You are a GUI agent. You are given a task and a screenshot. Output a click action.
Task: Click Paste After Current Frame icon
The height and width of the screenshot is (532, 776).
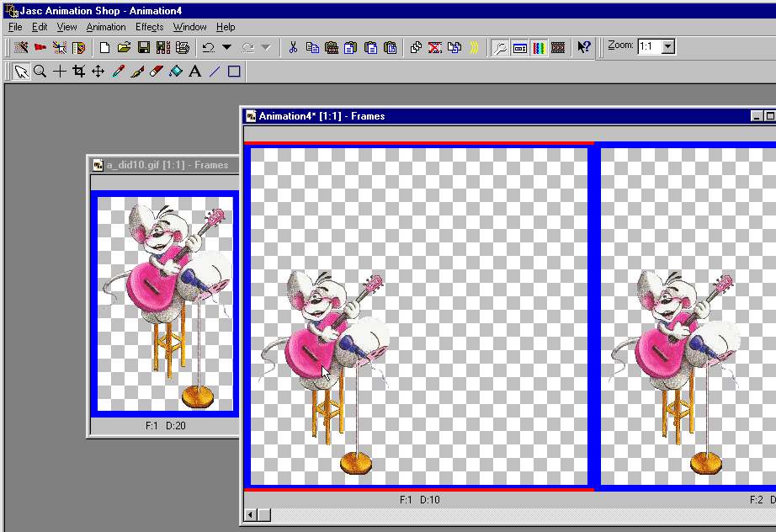370,47
